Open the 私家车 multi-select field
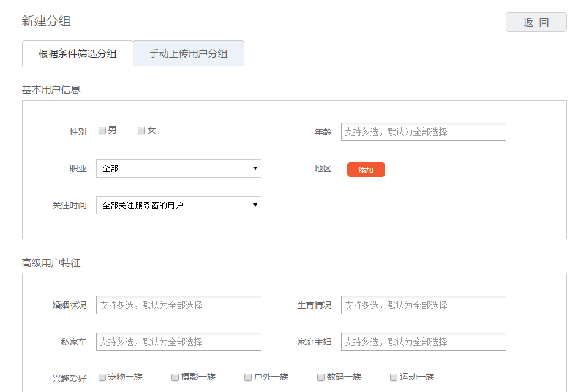Screen dimensions: 578x392 pyautogui.click(x=179, y=342)
